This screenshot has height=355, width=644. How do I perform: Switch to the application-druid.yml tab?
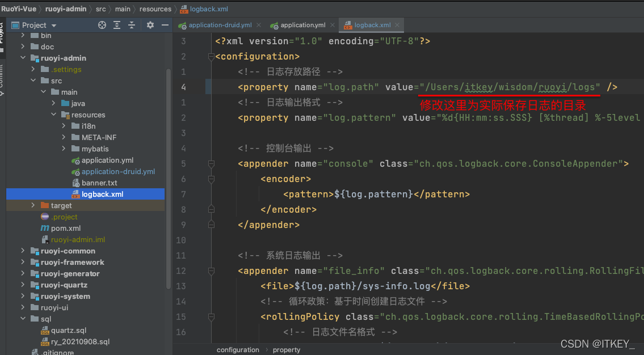[x=220, y=25]
